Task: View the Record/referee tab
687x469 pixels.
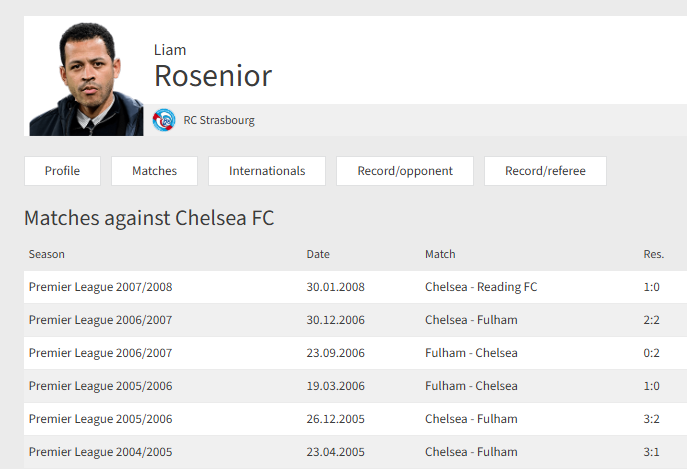Action: 545,171
